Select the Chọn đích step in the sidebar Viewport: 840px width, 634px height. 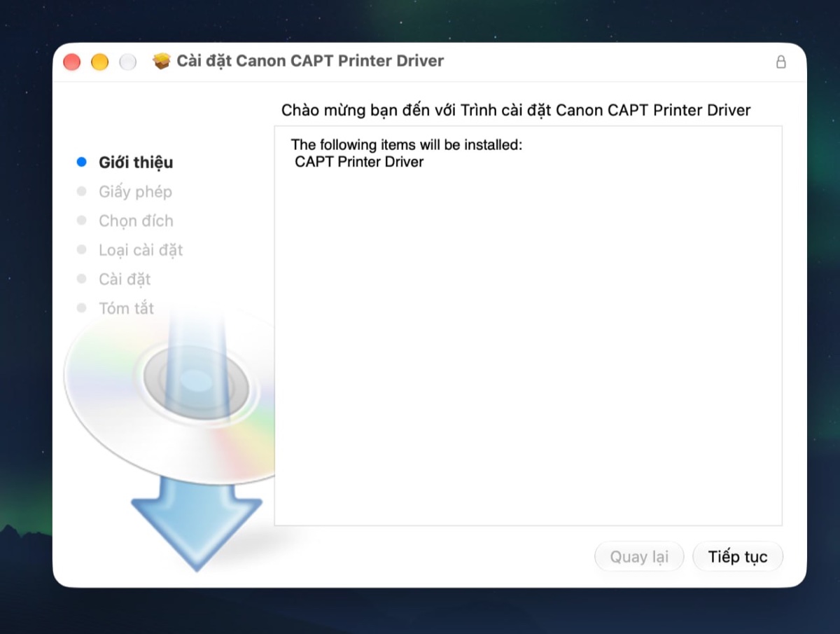coord(136,221)
